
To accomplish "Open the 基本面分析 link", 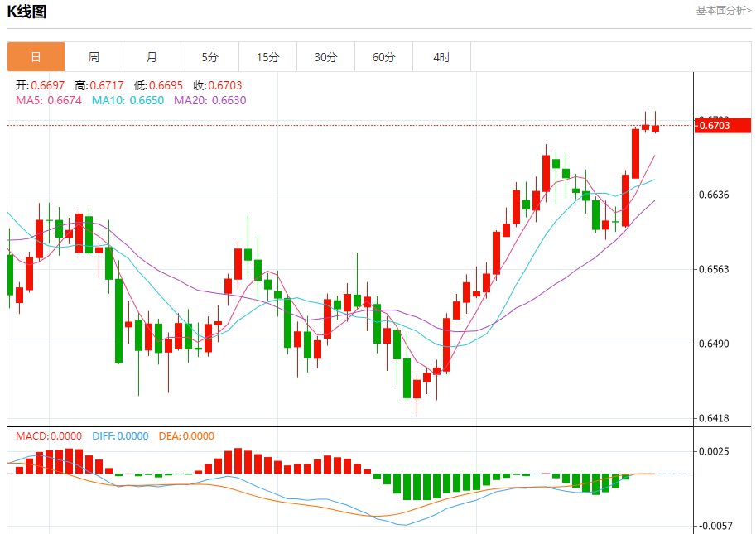I will [x=723, y=11].
